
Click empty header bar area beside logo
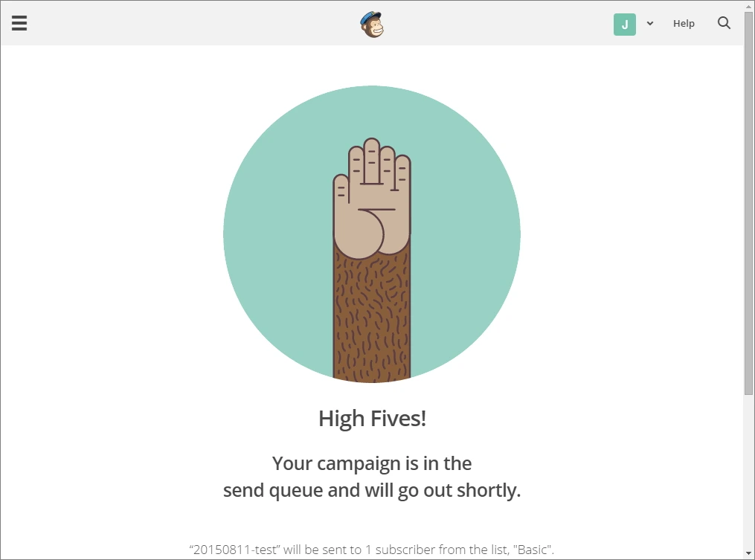click(x=193, y=23)
